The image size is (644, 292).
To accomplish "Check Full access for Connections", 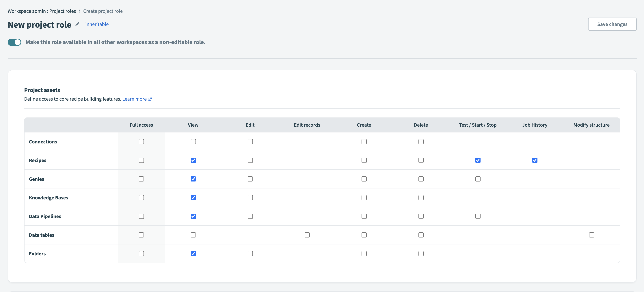I will coord(141,141).
